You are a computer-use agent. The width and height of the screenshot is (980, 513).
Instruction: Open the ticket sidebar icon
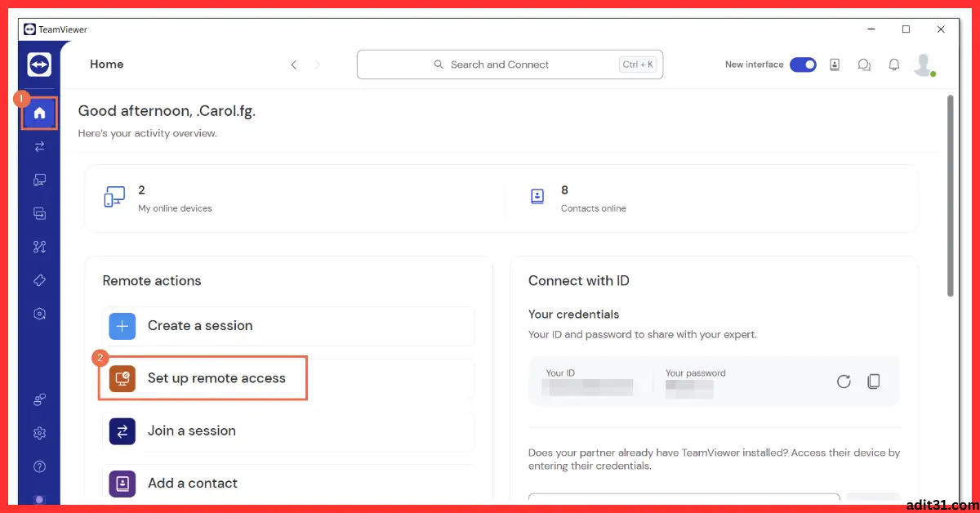click(39, 280)
